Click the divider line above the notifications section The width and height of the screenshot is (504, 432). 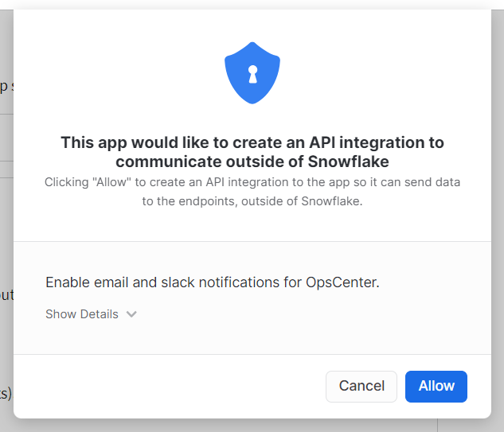tap(252, 241)
